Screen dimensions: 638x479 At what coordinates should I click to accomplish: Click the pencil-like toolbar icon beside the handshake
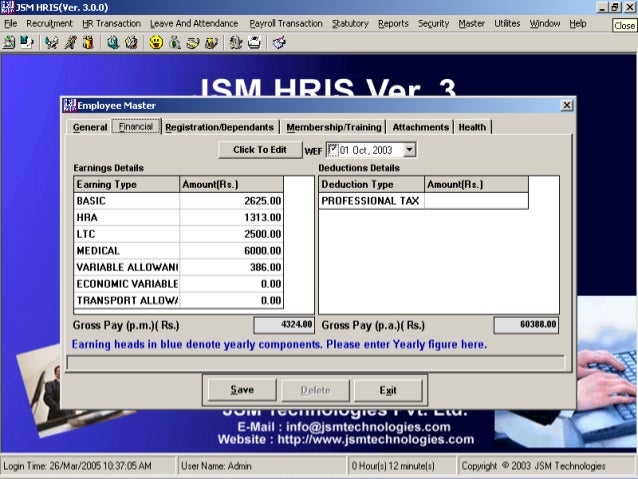point(70,42)
